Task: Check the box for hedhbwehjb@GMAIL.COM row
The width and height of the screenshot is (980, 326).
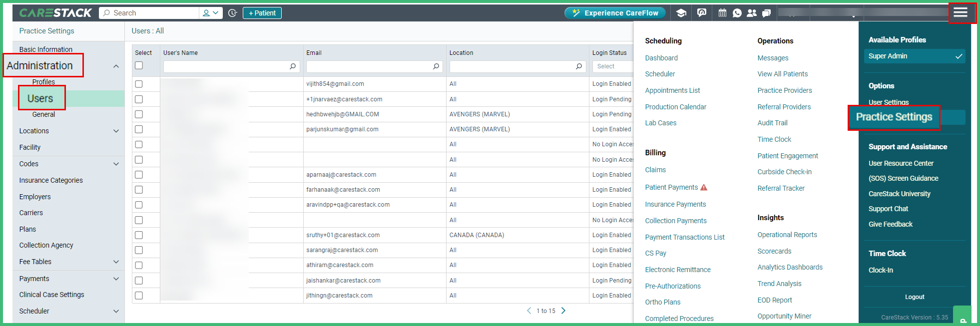Action: tap(139, 114)
